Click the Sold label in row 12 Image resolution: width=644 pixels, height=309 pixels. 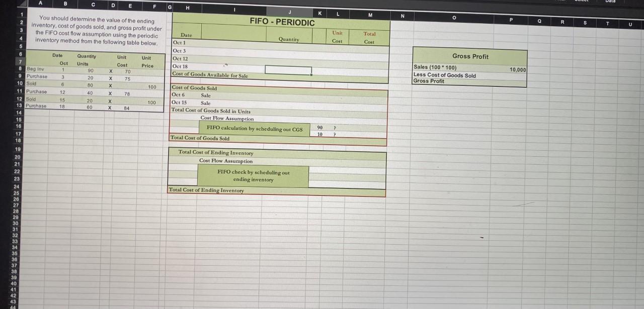[31, 99]
